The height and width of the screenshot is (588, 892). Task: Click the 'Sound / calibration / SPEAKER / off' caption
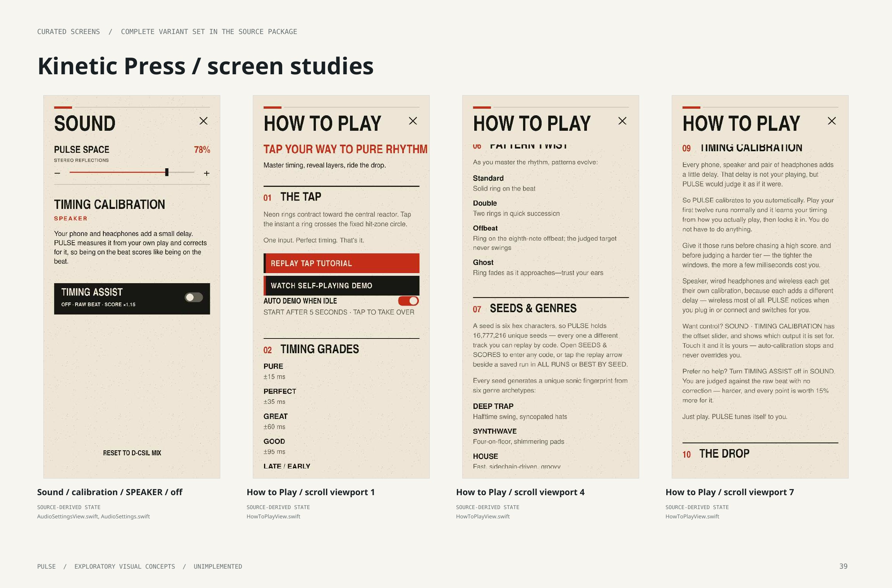(110, 492)
